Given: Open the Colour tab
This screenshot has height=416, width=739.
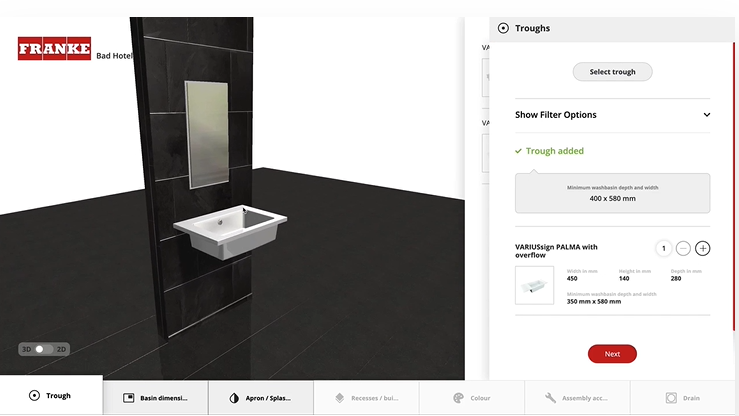Looking at the screenshot, I should click(472, 398).
